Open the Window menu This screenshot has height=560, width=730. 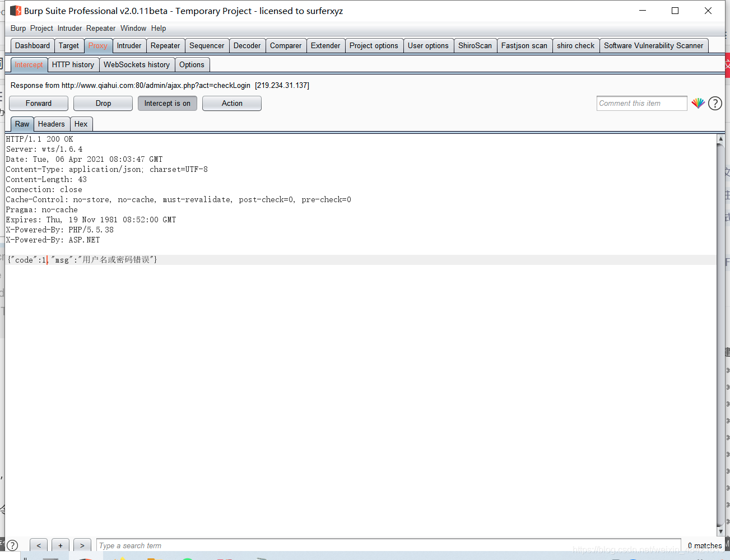(133, 28)
